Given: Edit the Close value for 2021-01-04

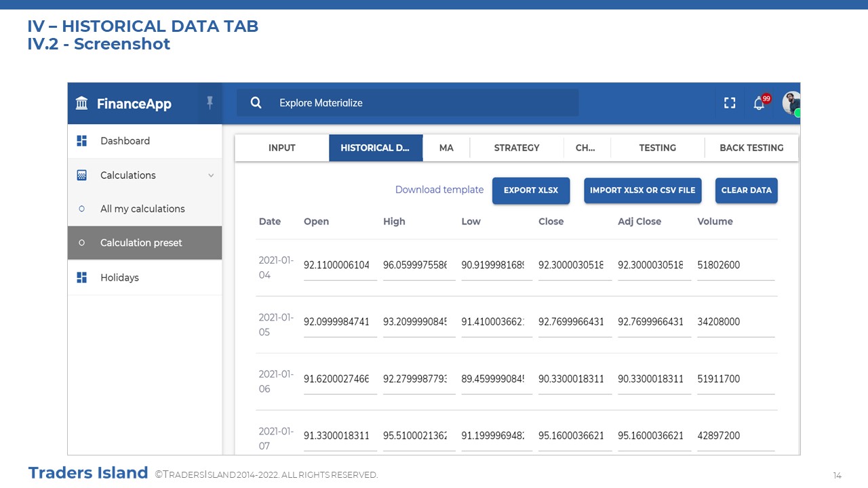Looking at the screenshot, I should (x=575, y=266).
